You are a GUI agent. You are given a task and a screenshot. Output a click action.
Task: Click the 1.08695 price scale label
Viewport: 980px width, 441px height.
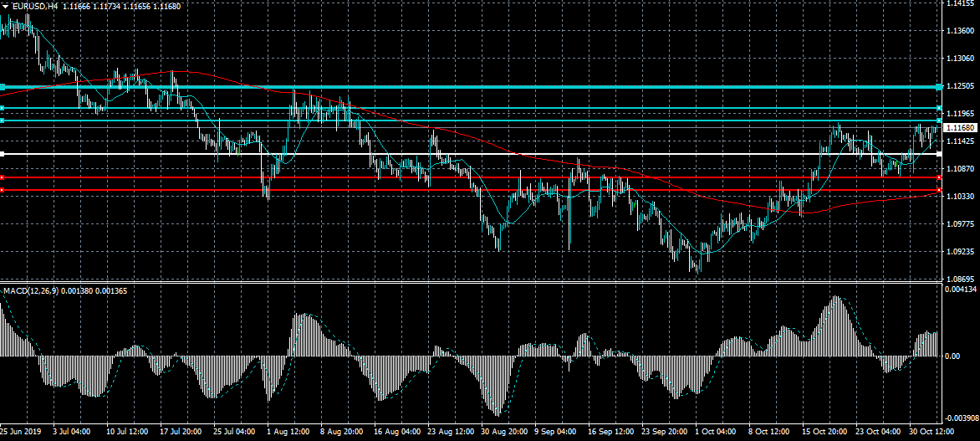960,279
